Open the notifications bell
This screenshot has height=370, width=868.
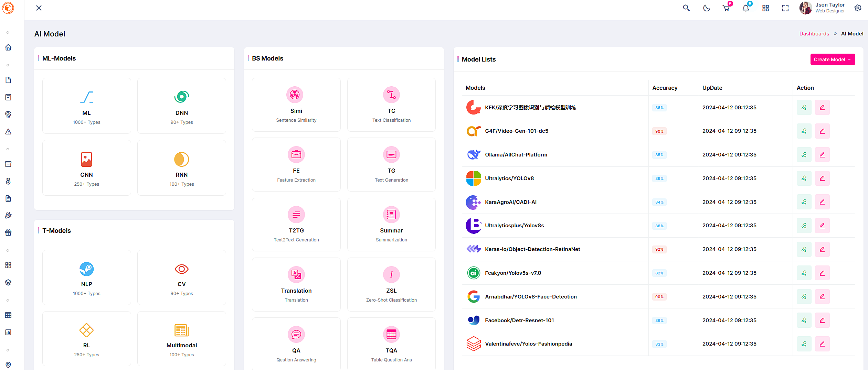click(x=745, y=8)
